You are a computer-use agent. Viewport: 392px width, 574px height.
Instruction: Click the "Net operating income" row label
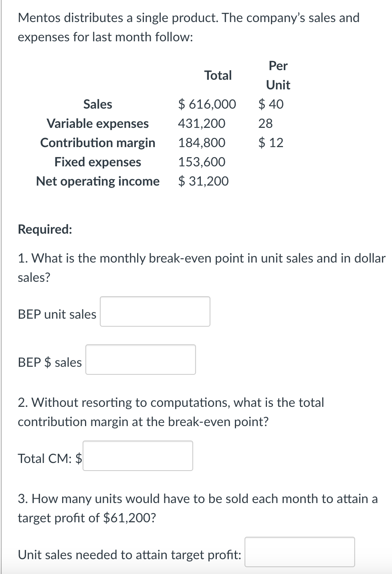pyautogui.click(x=97, y=181)
